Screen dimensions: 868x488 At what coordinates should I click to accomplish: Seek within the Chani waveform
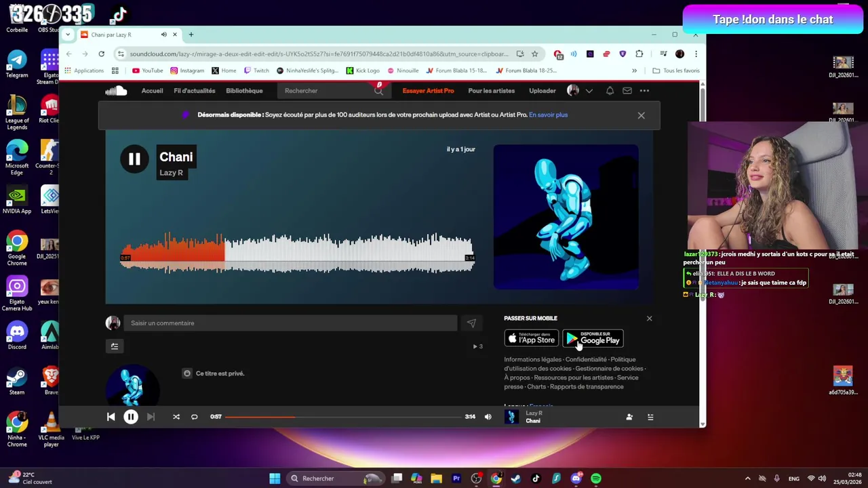click(297, 253)
